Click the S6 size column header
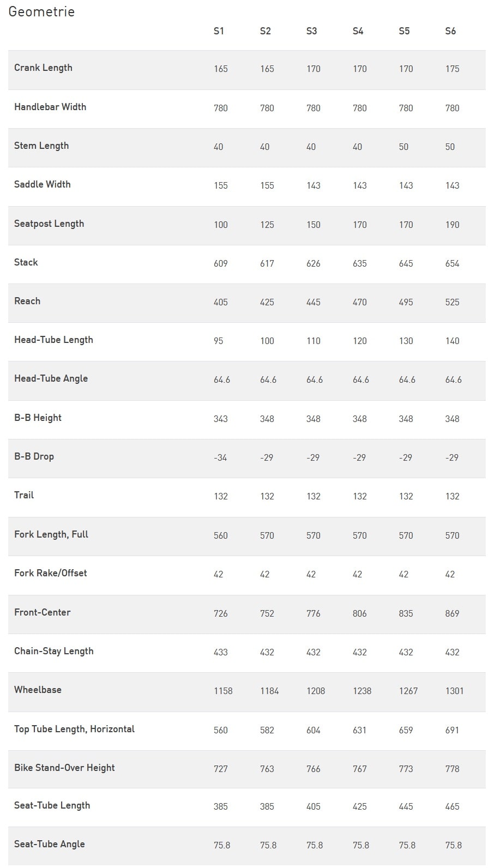The image size is (488, 868). pyautogui.click(x=450, y=31)
